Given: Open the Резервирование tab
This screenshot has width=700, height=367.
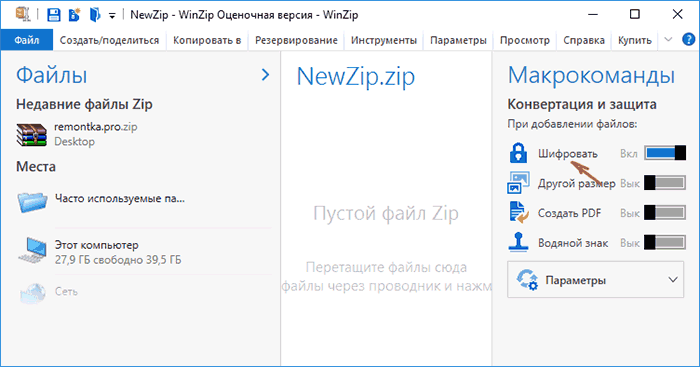Looking at the screenshot, I should tap(296, 40).
